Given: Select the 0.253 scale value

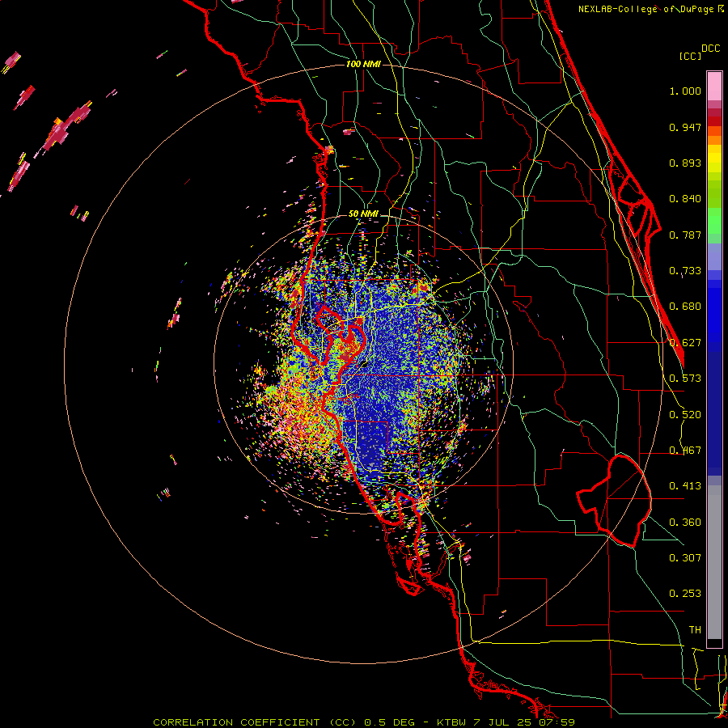Looking at the screenshot, I should click(x=685, y=594).
